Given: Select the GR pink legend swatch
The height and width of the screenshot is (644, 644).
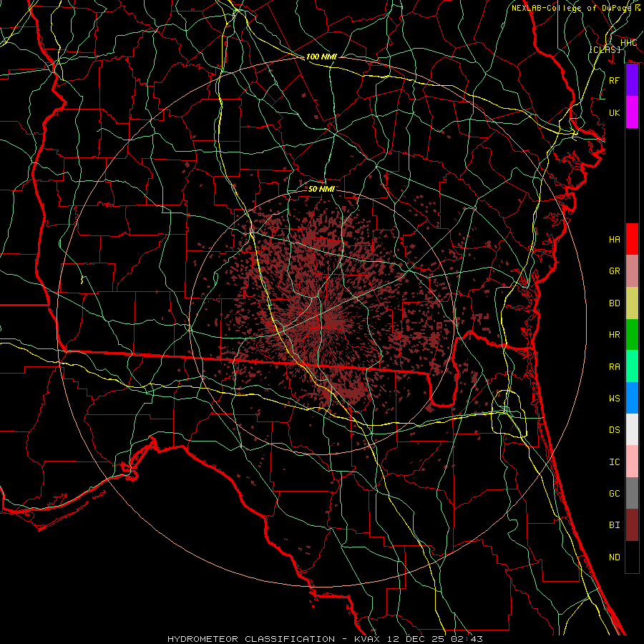Looking at the screenshot, I should (x=632, y=270).
